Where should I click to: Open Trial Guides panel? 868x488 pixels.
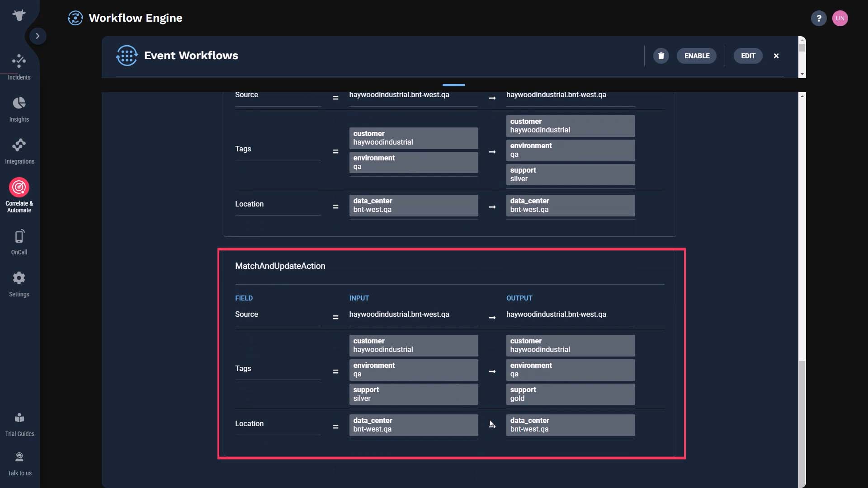20,424
